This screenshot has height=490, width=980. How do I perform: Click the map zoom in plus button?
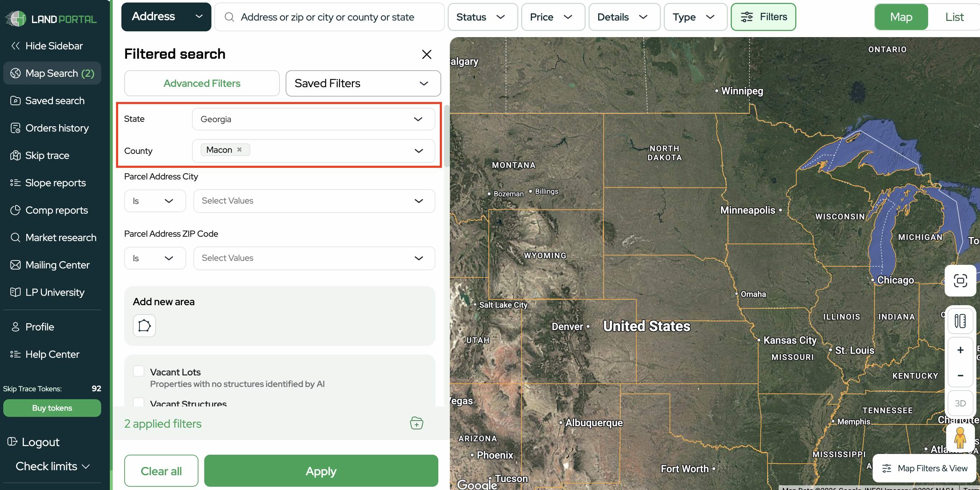(x=960, y=350)
